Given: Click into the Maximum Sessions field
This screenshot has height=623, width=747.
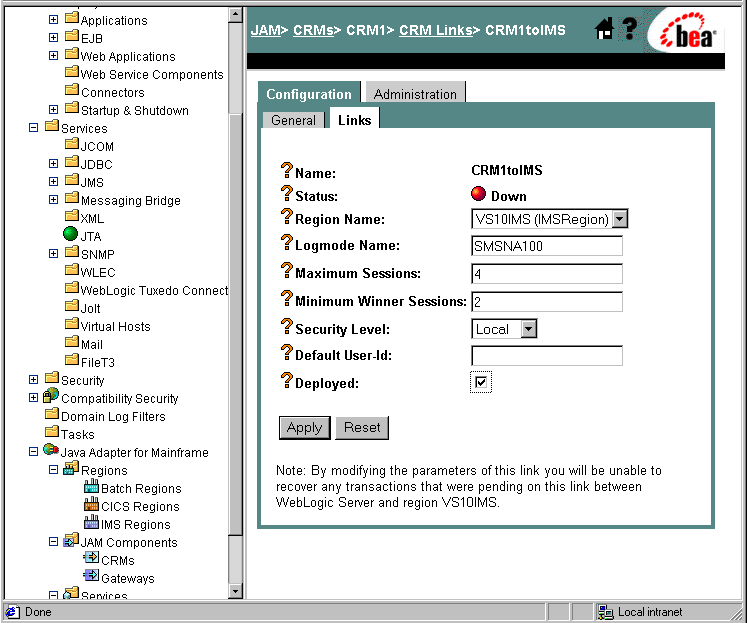Looking at the screenshot, I should [546, 274].
